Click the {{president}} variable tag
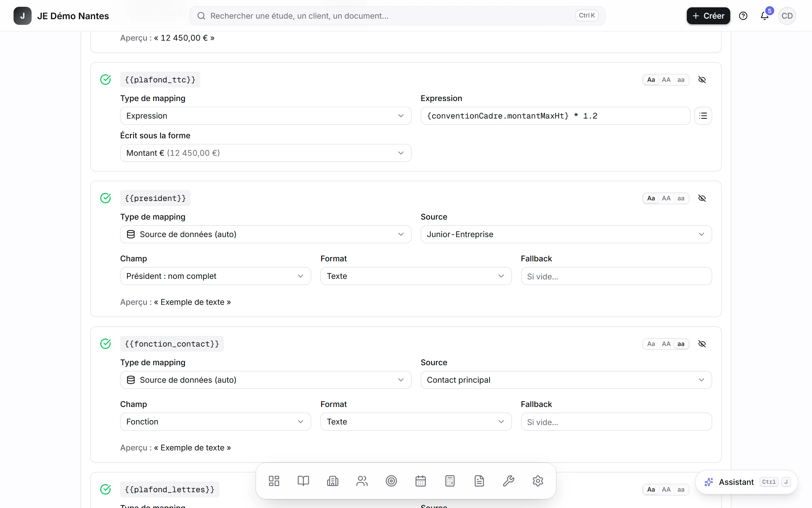The height and width of the screenshot is (508, 812). pyautogui.click(x=155, y=198)
